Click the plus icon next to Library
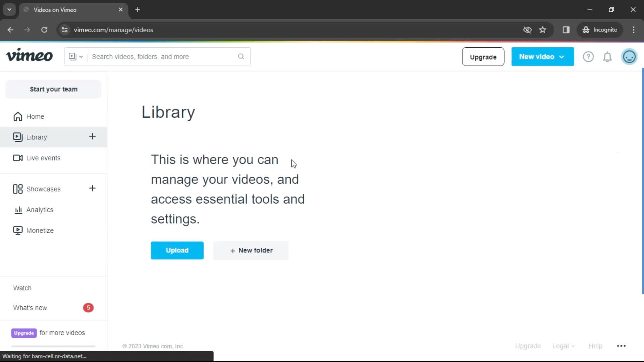Viewport: 644px width, 362px height. point(92,136)
